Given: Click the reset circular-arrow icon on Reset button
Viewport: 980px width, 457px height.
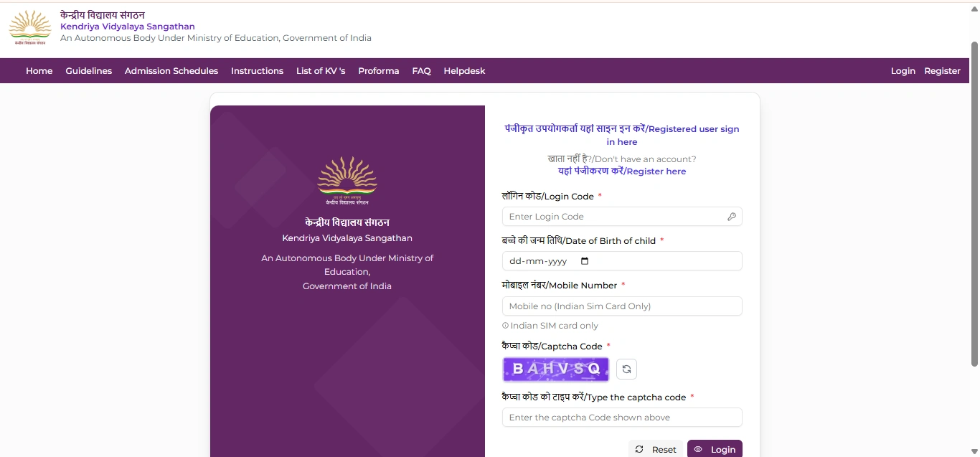Looking at the screenshot, I should [639, 448].
